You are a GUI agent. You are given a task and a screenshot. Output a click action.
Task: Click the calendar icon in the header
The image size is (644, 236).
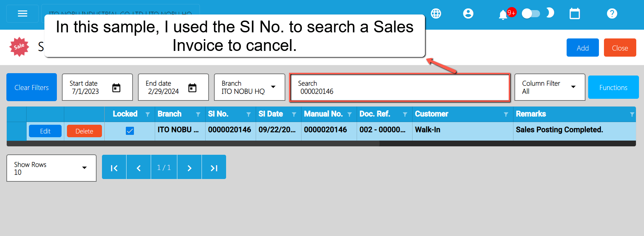[x=574, y=14]
